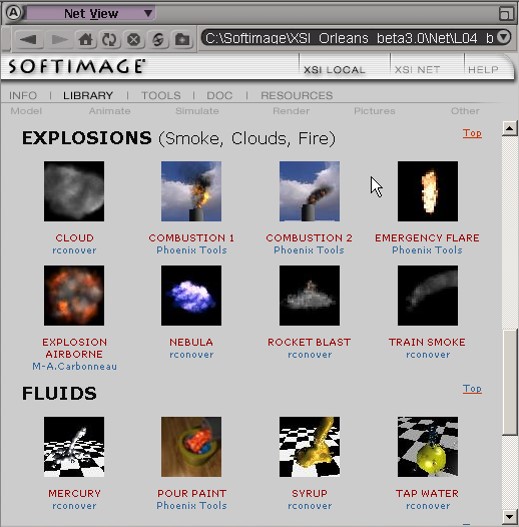Open the Mercury fluid thumbnail

pos(74,447)
